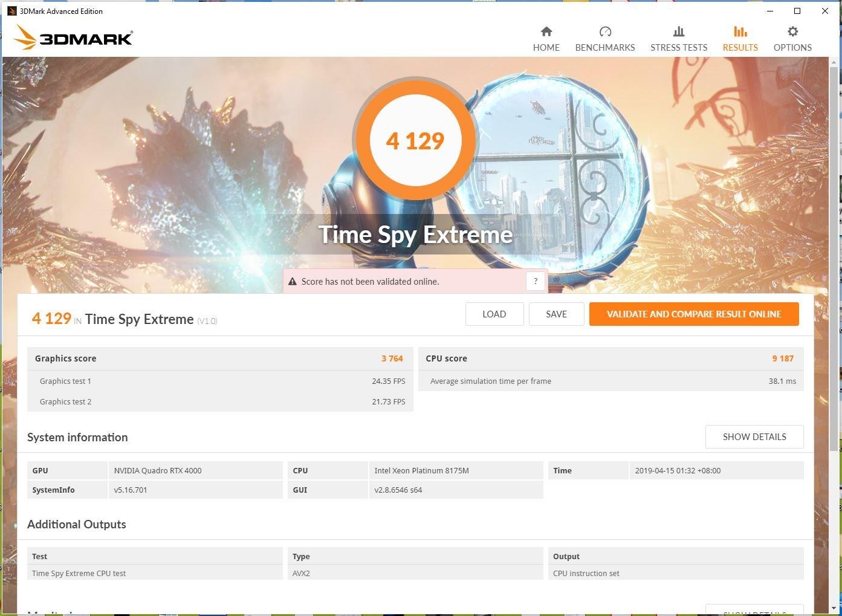Viewport: 842px width, 616px height.
Task: Click the Home house icon
Action: pyautogui.click(x=546, y=31)
